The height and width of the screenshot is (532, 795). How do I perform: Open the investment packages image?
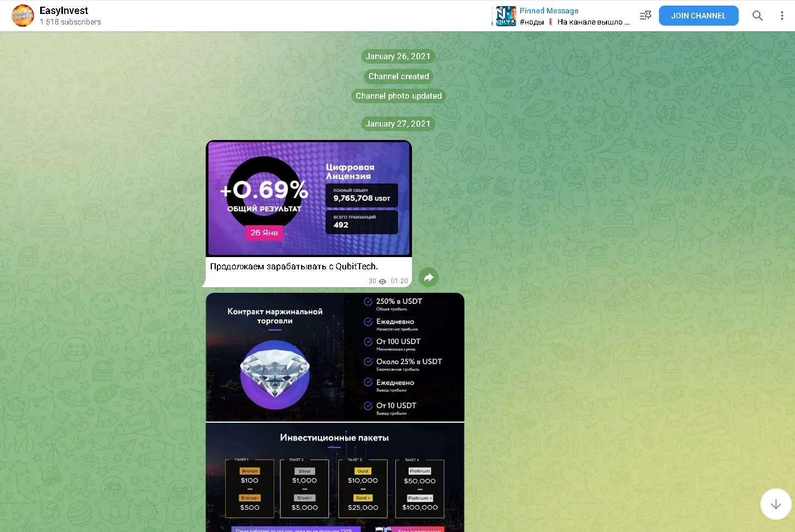pyautogui.click(x=335, y=477)
